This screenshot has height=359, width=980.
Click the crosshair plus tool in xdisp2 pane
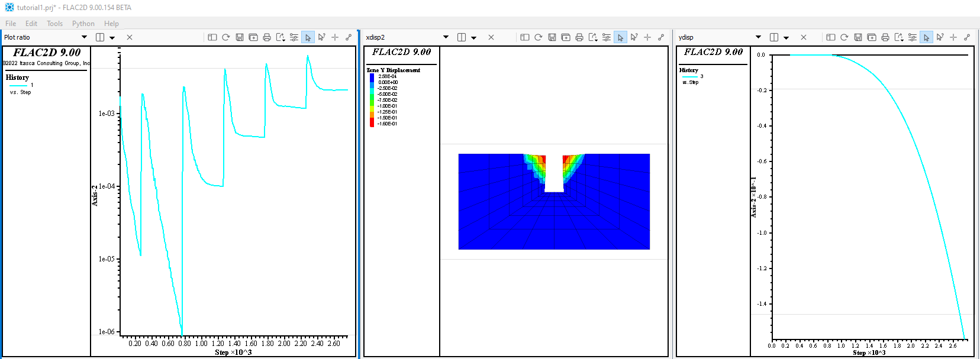pos(647,37)
